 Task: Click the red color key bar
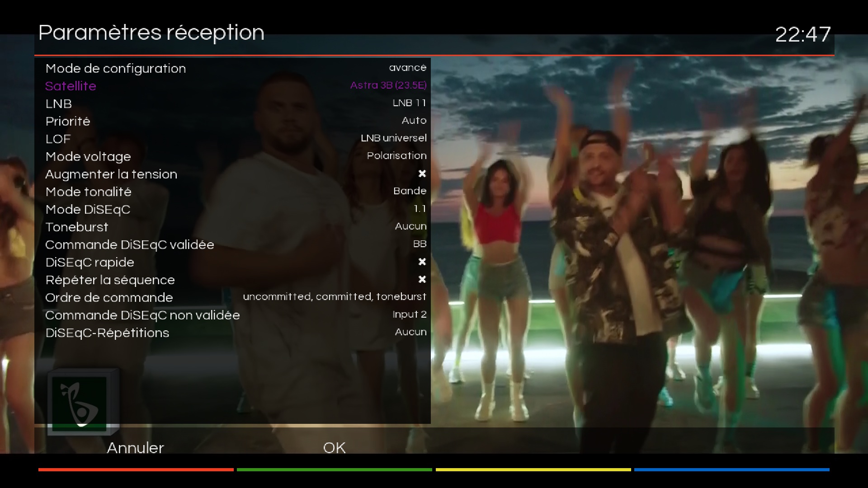pyautogui.click(x=136, y=470)
